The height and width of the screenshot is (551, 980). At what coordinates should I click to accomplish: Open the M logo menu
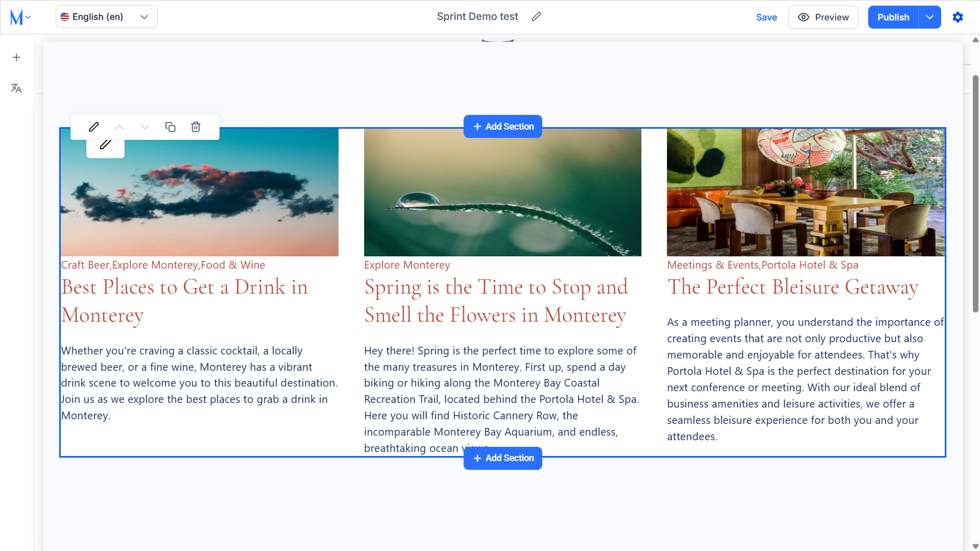20,17
